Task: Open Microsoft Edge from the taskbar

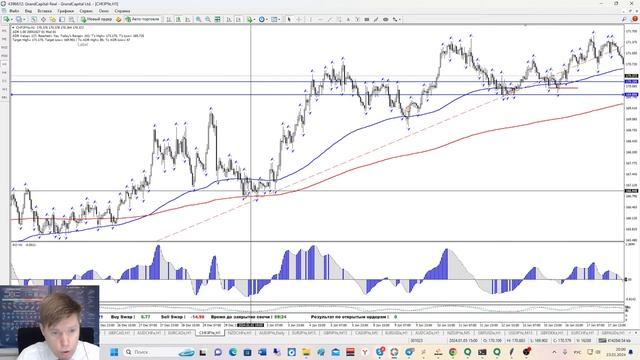Action: (233, 352)
